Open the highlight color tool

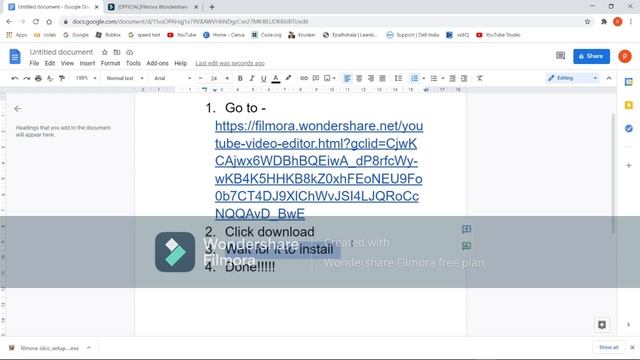tap(288, 78)
